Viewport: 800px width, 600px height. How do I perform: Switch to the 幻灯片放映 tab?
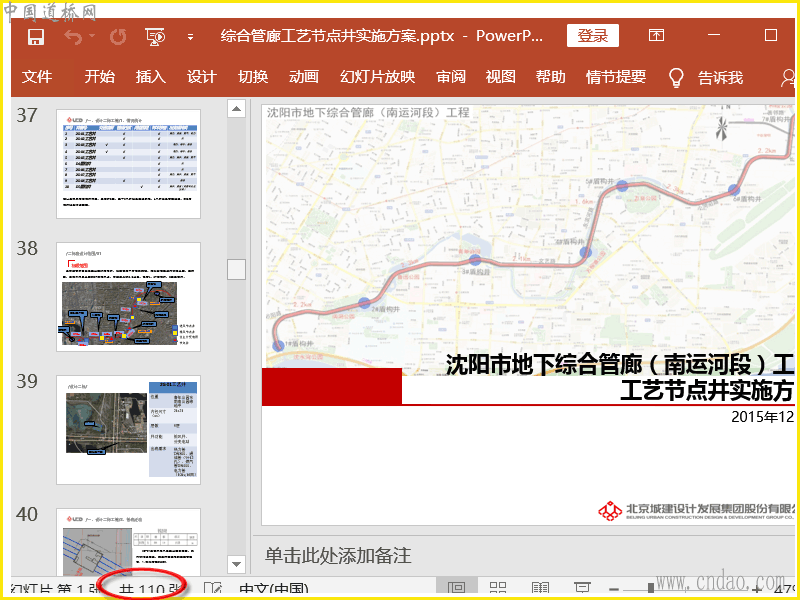(x=377, y=77)
